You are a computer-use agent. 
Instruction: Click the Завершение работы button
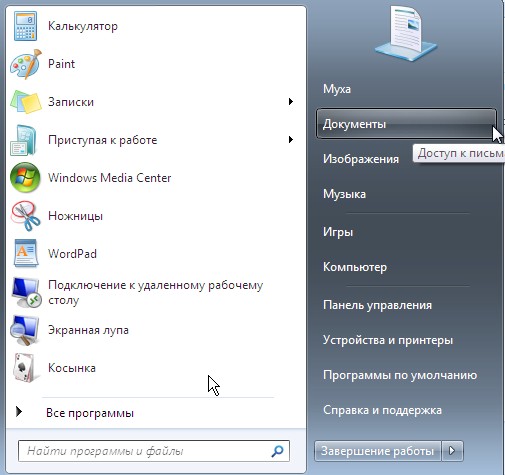pyautogui.click(x=377, y=451)
